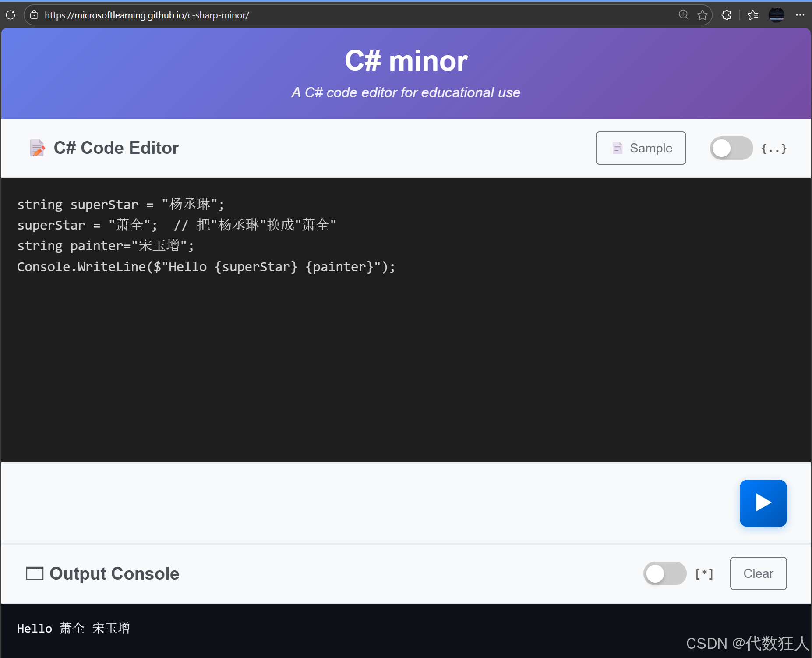Open the browser profile avatar
Screen dimensions: 812x658
click(x=777, y=15)
